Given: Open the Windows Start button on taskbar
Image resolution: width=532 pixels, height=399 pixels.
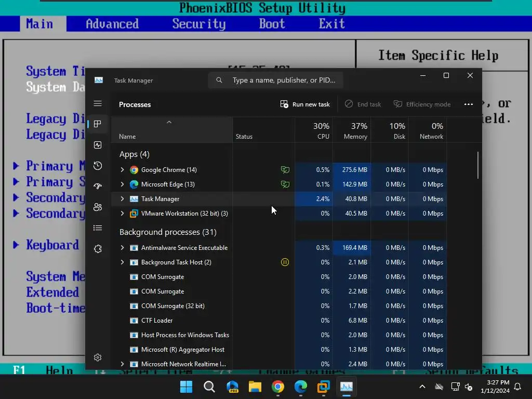Looking at the screenshot, I should [186, 387].
